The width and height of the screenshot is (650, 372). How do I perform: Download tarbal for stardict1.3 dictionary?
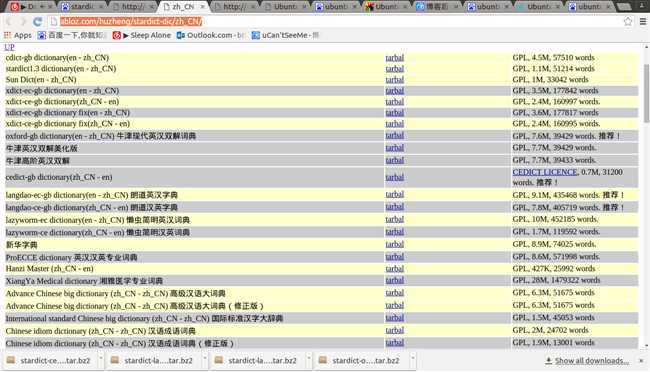pos(395,69)
